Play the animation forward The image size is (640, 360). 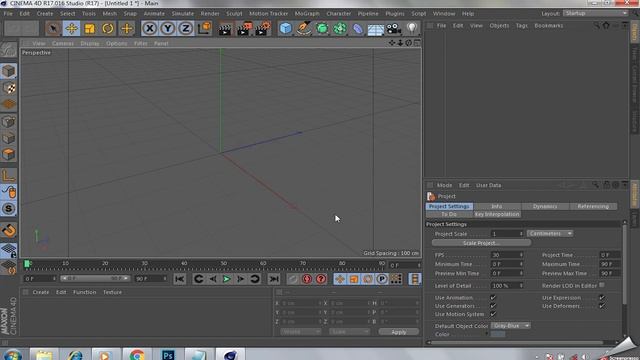coord(227,279)
